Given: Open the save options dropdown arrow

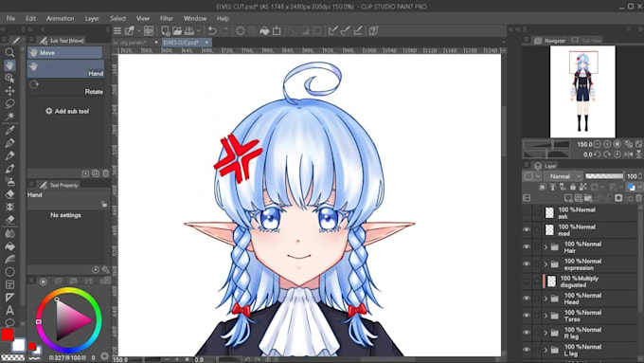Looking at the screenshot, I should 199,31.
